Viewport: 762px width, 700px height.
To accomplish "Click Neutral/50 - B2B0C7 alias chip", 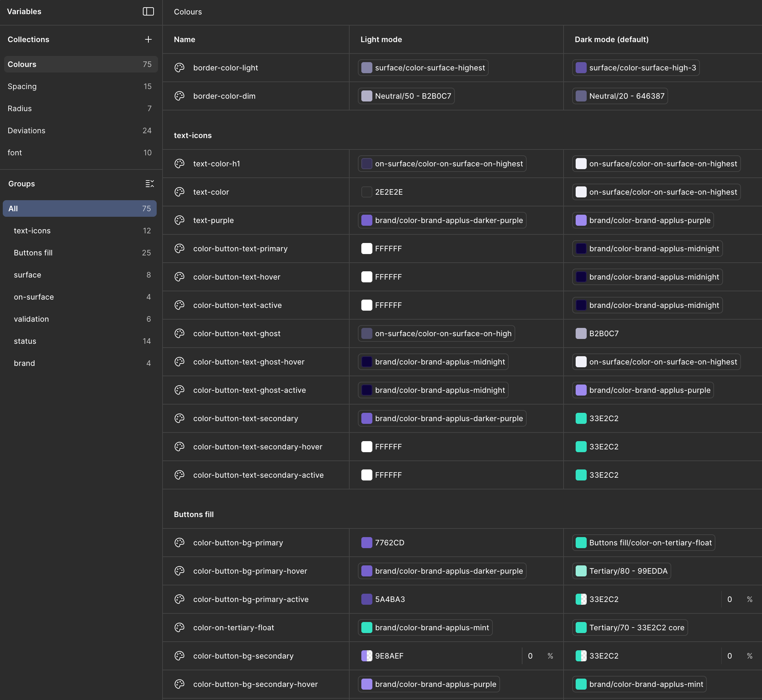I will [406, 96].
